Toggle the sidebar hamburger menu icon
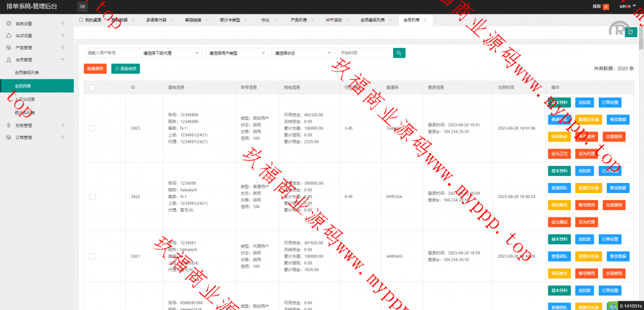This screenshot has height=310, width=644. (82, 6)
